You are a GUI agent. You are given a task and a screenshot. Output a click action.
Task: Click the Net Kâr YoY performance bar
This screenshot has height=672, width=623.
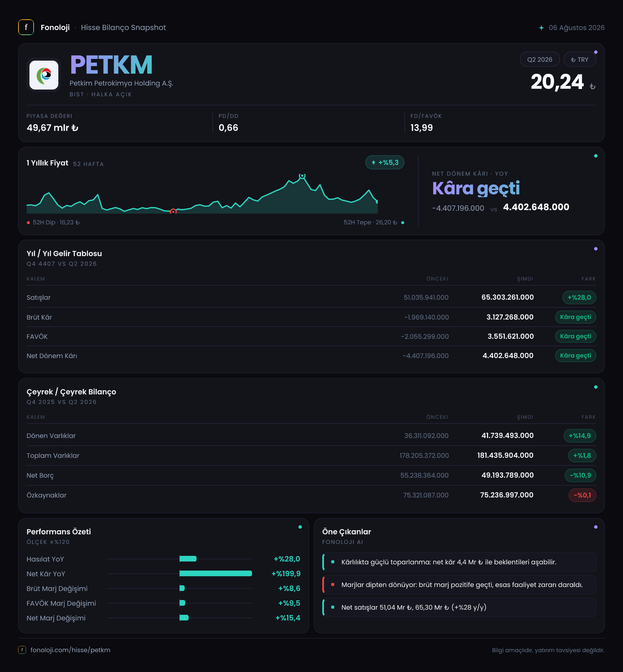(x=216, y=573)
